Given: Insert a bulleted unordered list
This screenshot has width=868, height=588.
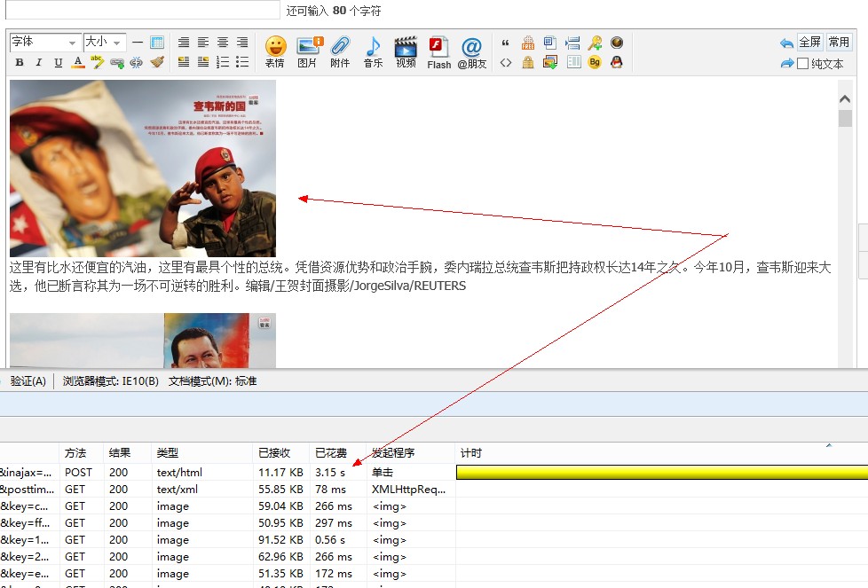Looking at the screenshot, I should pos(242,62).
